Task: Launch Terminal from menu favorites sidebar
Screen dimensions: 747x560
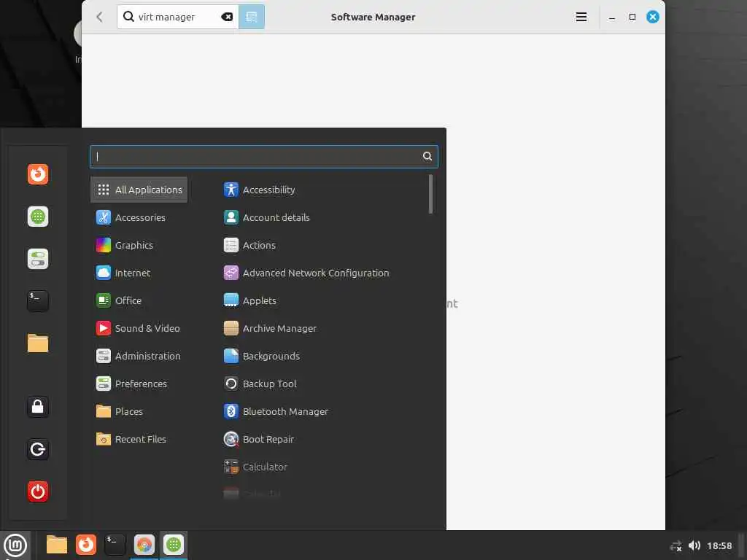Action: (x=38, y=301)
